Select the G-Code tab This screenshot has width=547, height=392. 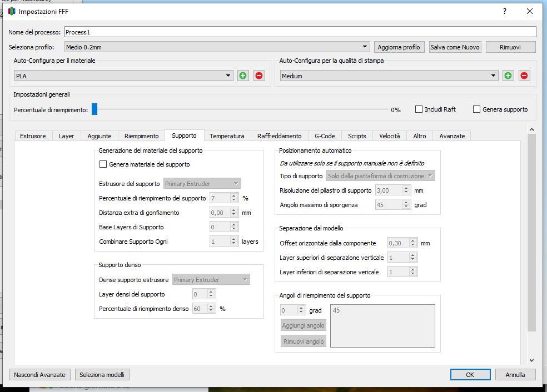pyautogui.click(x=325, y=136)
